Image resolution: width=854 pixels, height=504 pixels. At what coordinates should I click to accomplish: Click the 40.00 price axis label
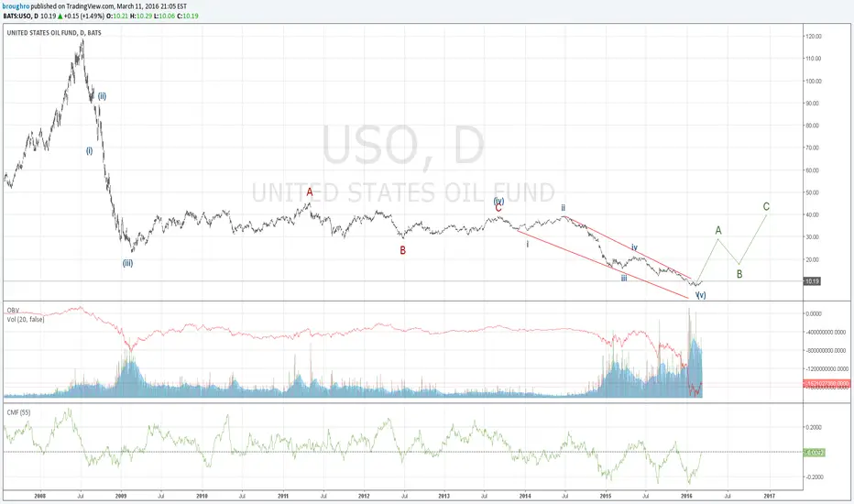coord(813,214)
